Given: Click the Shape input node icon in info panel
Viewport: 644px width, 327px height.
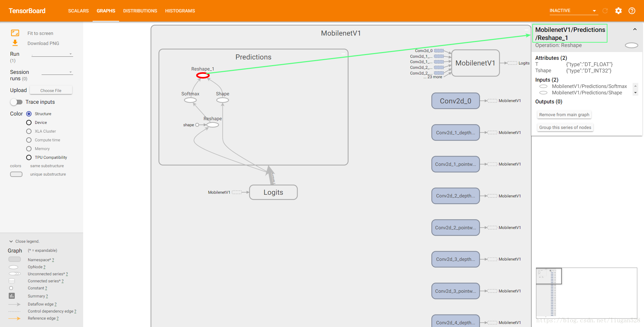Looking at the screenshot, I should (x=543, y=93).
